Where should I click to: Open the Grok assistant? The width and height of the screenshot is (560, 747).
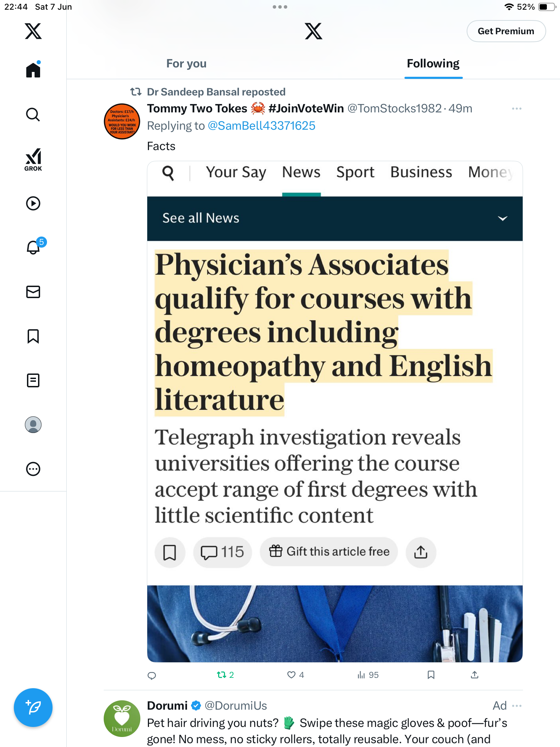[x=33, y=159]
